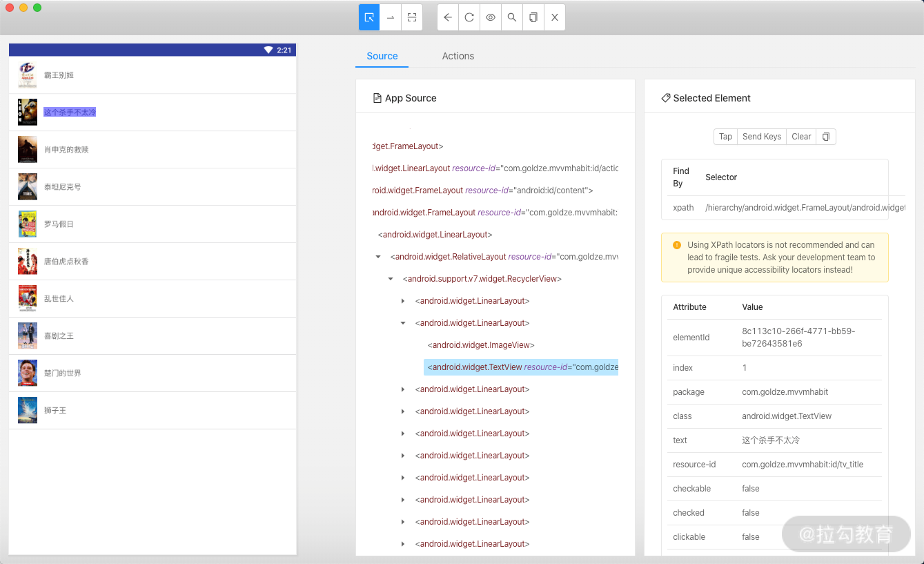
Task: Click the 这个杀手不太冷 poster thumbnail
Action: 28,113
